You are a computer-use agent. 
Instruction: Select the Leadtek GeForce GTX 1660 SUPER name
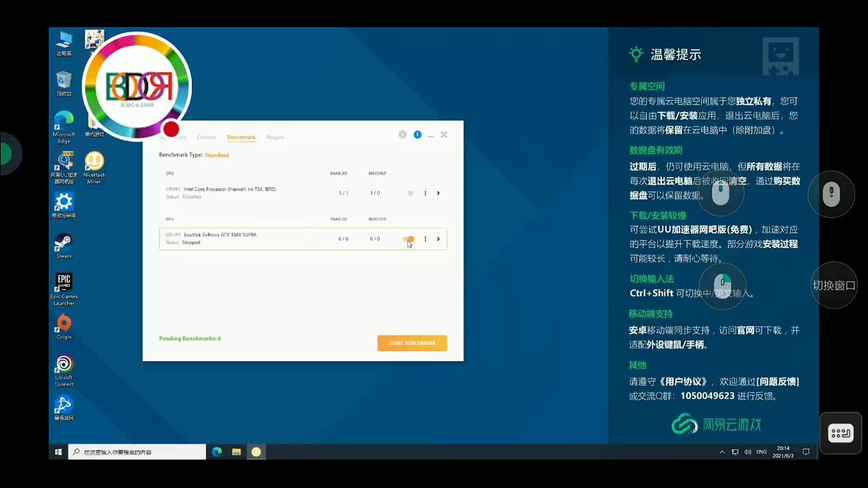pyautogui.click(x=220, y=235)
